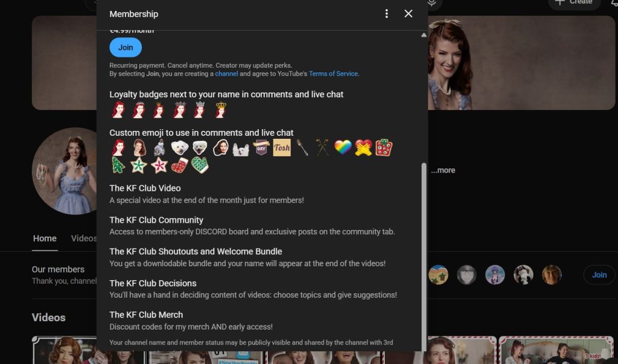
Task: Click the red heart with hugging hands emoji
Action: (x=363, y=147)
